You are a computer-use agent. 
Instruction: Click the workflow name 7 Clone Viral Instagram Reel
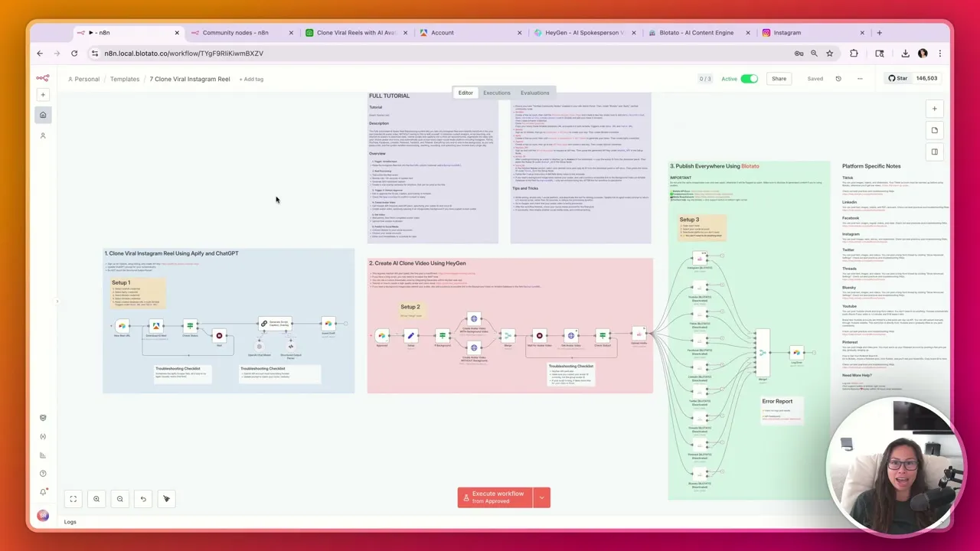tap(190, 79)
